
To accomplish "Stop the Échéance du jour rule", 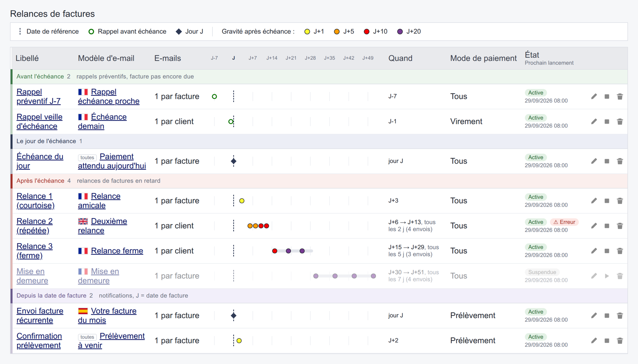I will 607,161.
